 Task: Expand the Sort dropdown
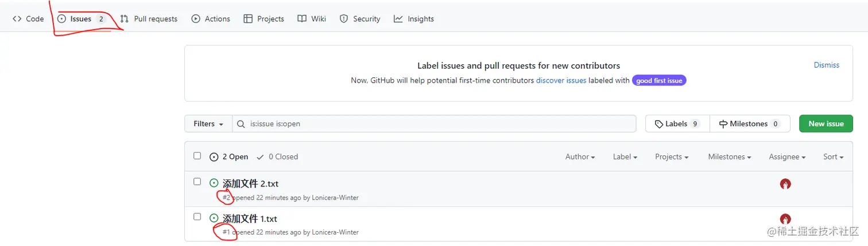(x=833, y=157)
